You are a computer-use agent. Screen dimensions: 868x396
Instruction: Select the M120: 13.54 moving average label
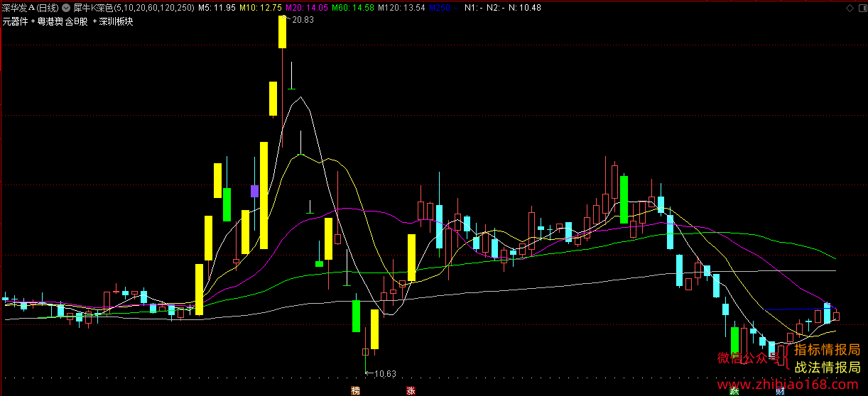[x=401, y=7]
